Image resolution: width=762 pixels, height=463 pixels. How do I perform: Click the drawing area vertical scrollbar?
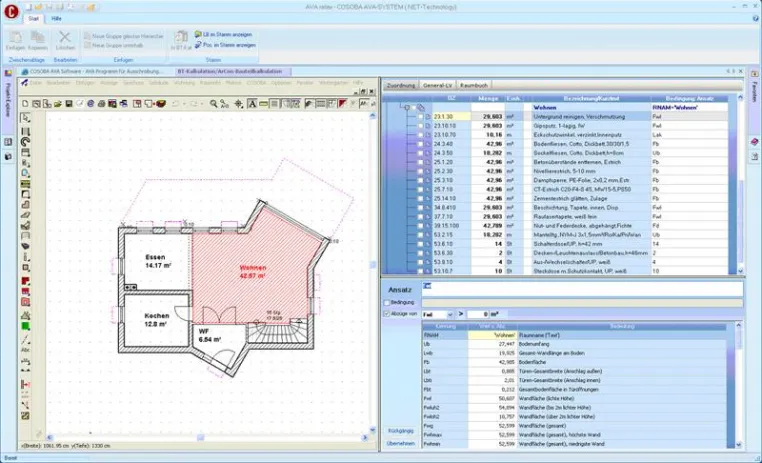click(x=373, y=272)
